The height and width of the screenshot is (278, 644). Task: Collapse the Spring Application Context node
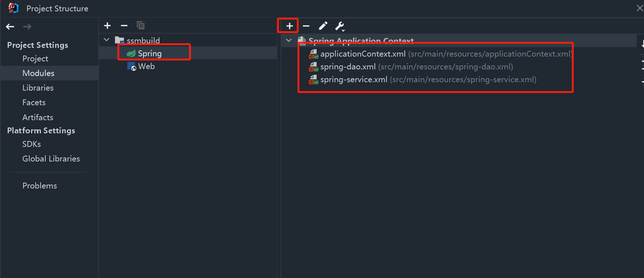pos(289,40)
